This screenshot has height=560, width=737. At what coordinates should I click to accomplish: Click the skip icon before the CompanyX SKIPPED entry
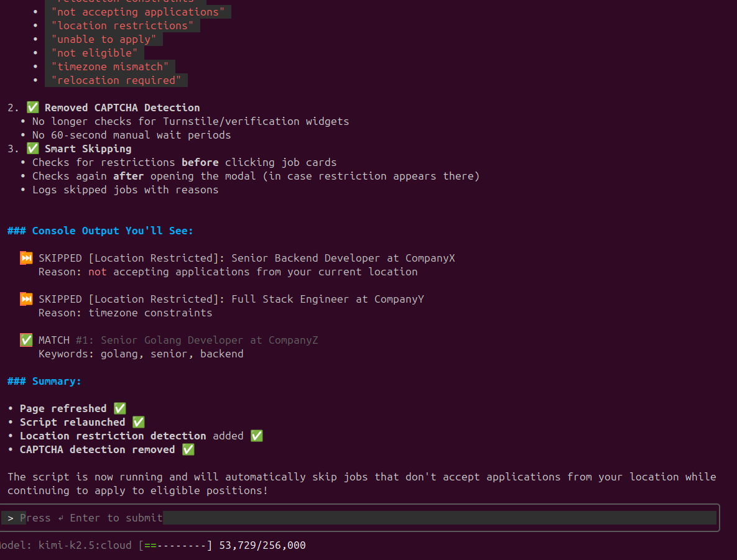pos(25,257)
